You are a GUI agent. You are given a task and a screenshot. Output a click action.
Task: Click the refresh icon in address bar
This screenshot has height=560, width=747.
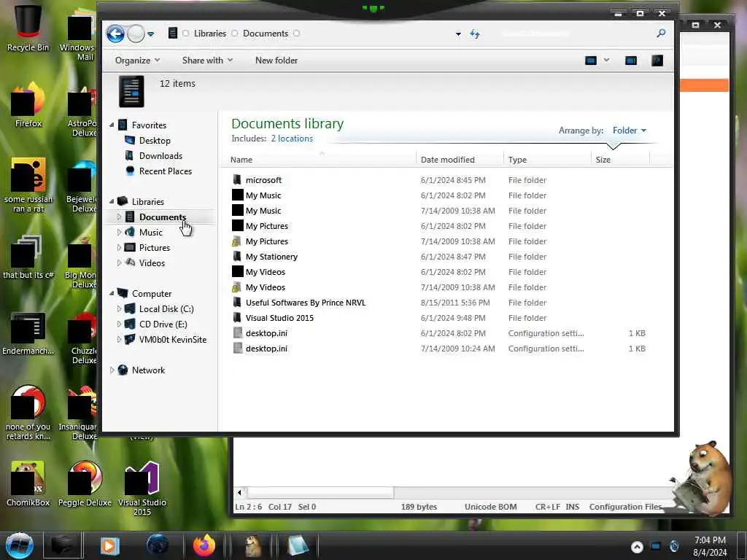click(x=474, y=34)
